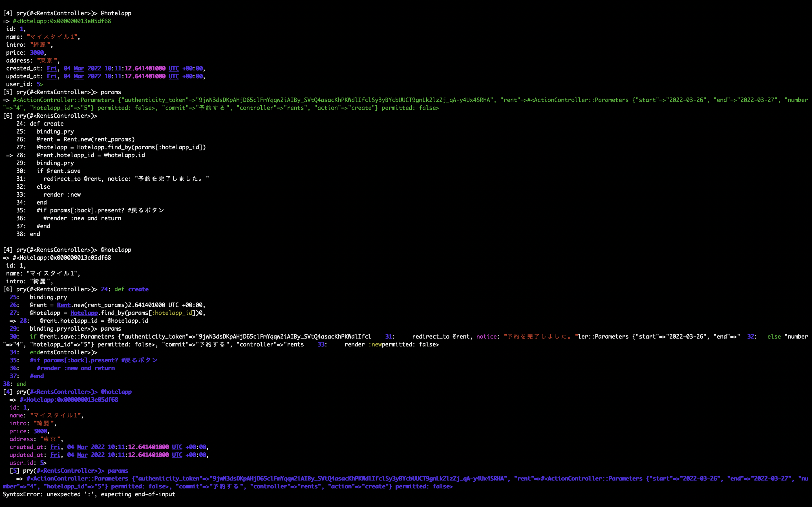Click the SyntaxError message at the bottom
Viewport: 812px width, 507px height.
click(89, 494)
